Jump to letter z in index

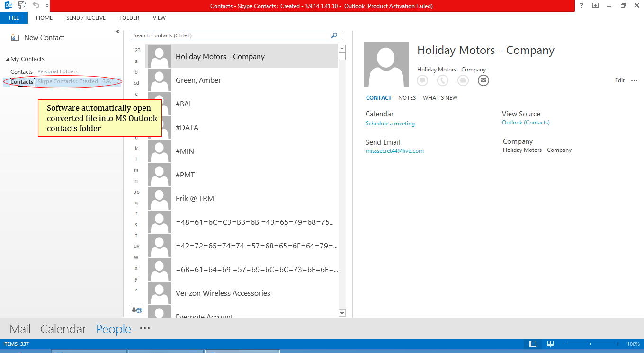(136, 290)
